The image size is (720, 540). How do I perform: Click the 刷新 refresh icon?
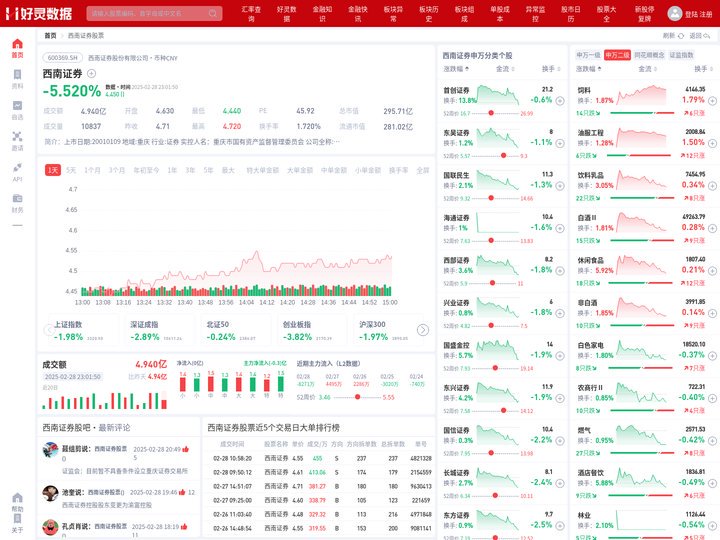point(681,35)
